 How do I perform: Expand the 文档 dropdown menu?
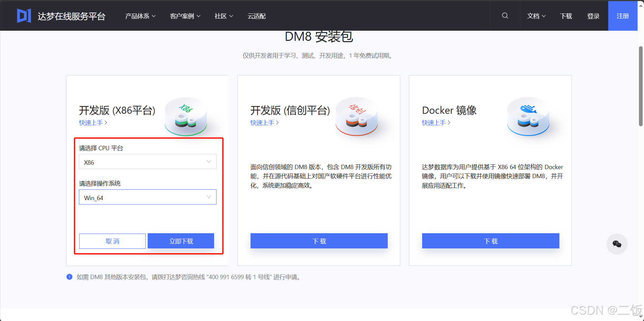coord(536,16)
